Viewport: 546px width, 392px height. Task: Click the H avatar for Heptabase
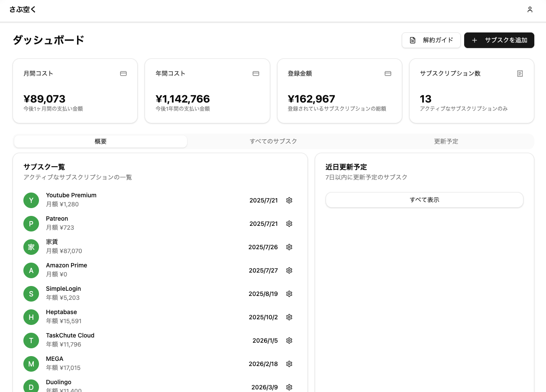[x=31, y=317]
